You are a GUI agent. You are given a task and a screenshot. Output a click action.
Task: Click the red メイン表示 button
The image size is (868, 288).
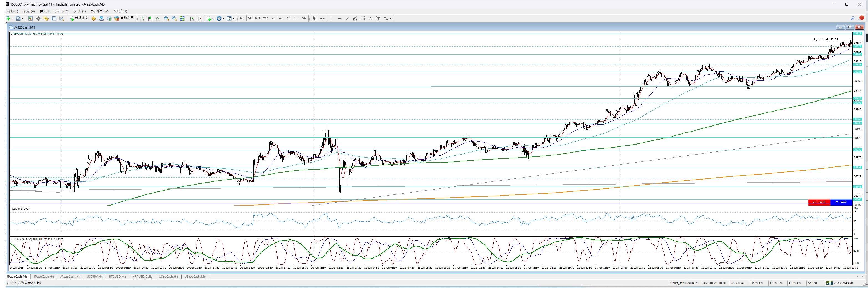tap(819, 202)
